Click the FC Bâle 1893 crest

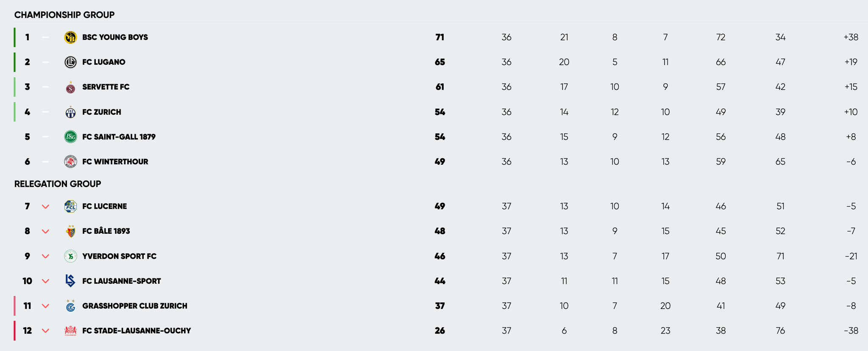coord(70,231)
